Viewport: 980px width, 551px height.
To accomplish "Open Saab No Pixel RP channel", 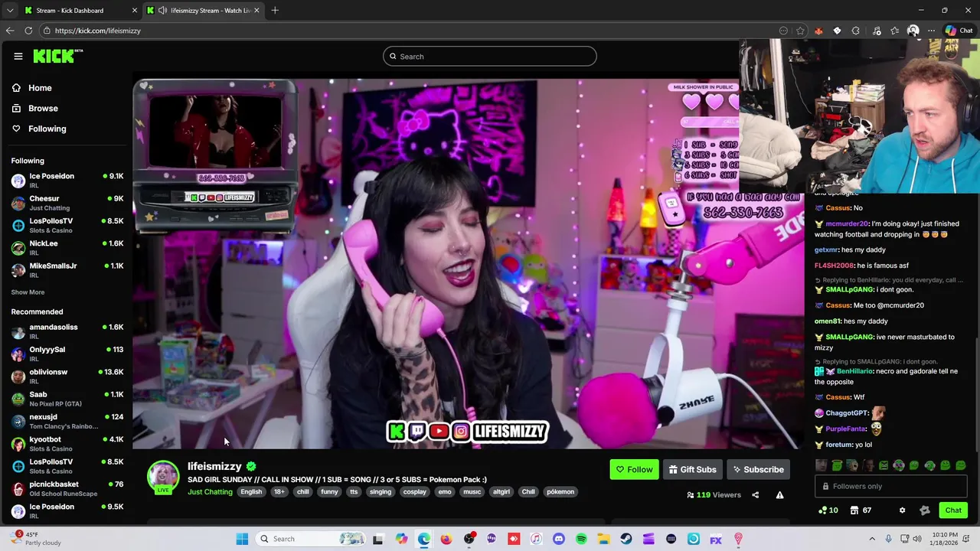I will [67, 399].
